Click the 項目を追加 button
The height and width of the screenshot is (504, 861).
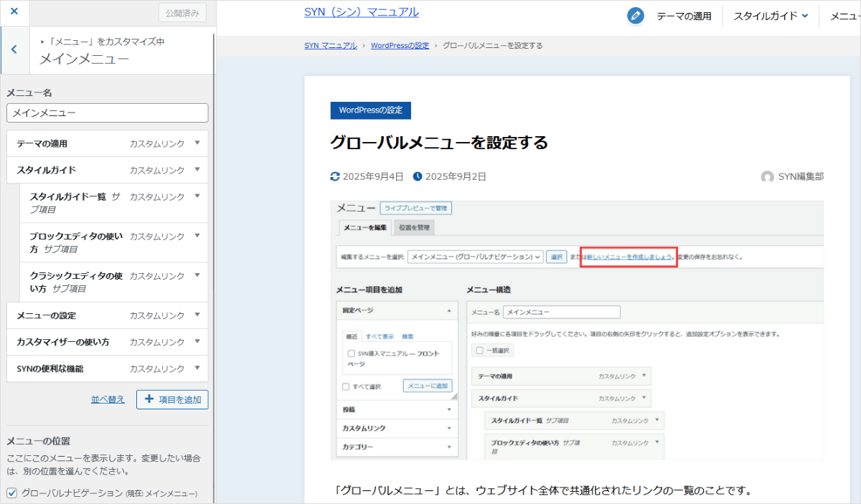pos(172,399)
